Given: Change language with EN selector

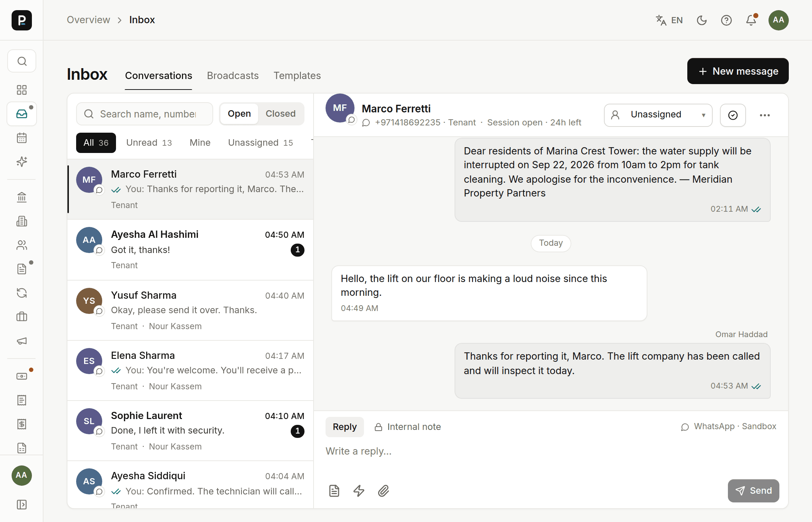Looking at the screenshot, I should pos(669,20).
